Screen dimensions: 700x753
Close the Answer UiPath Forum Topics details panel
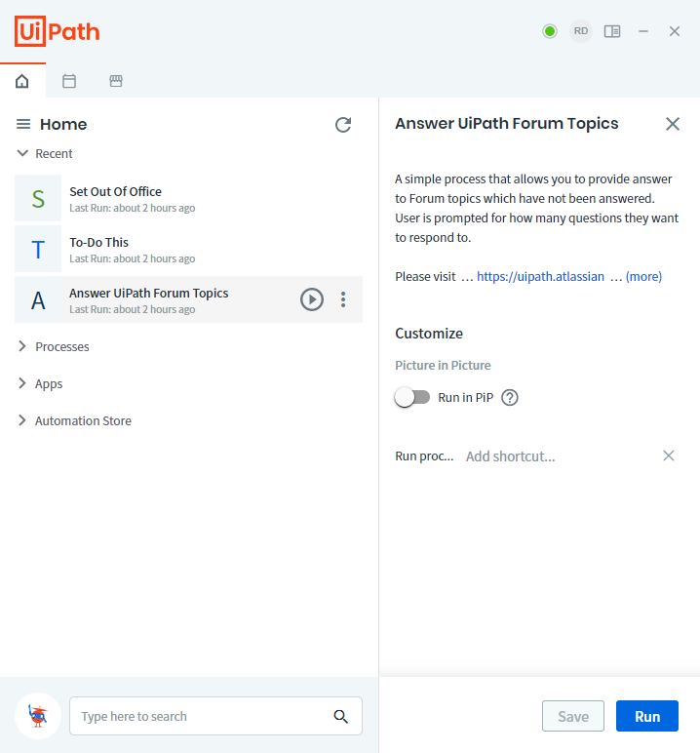click(672, 124)
